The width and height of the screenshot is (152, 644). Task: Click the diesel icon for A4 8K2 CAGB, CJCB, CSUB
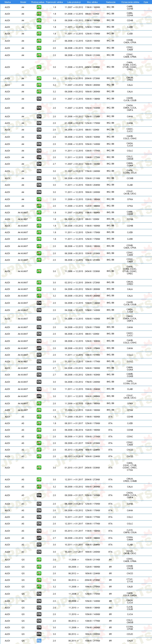pyautogui.click(x=39, y=99)
